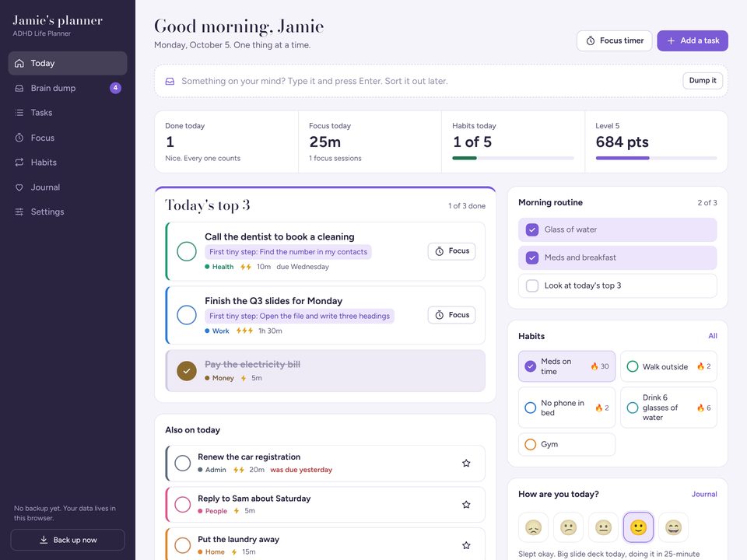Toggle the Gym habit
Viewport: 747px width, 560px height.
566,444
